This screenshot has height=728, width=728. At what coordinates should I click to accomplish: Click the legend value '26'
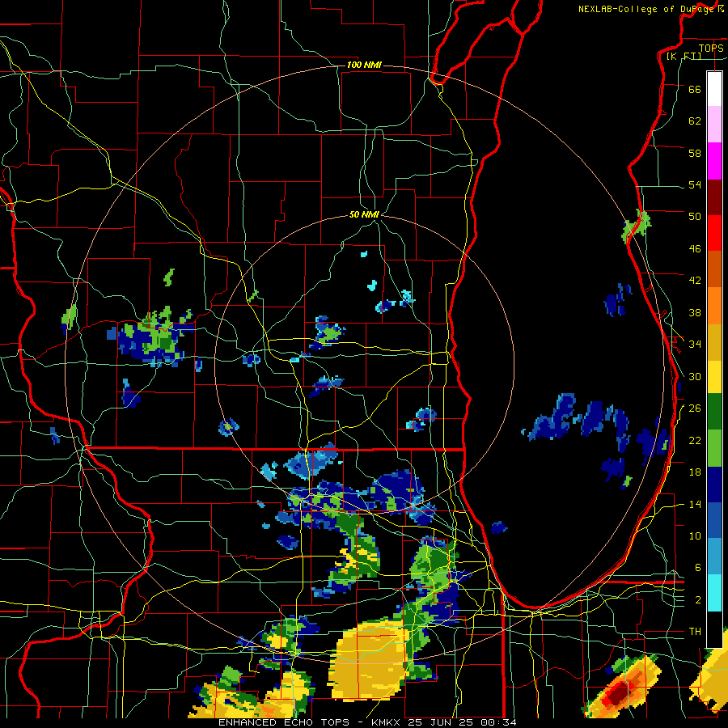point(695,408)
